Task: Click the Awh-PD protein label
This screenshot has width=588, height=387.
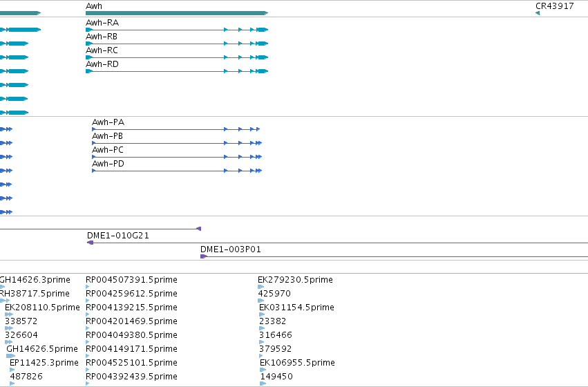Action: pos(108,164)
